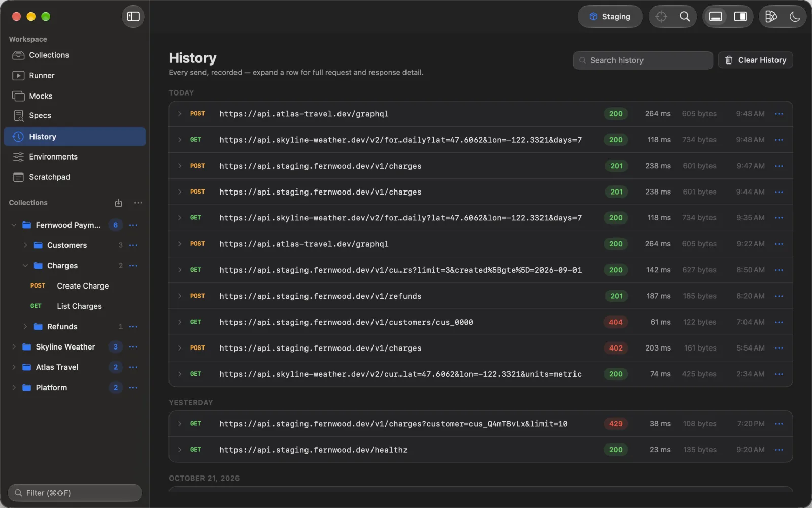Collapse the Fernwood Payments collection

click(14, 225)
